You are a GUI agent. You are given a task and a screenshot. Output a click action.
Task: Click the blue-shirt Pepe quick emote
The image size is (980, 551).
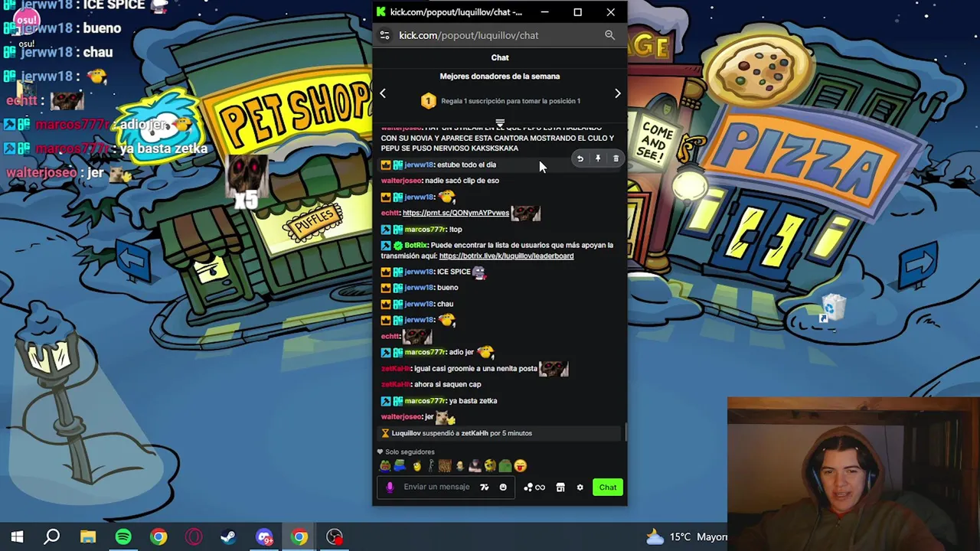(x=400, y=465)
